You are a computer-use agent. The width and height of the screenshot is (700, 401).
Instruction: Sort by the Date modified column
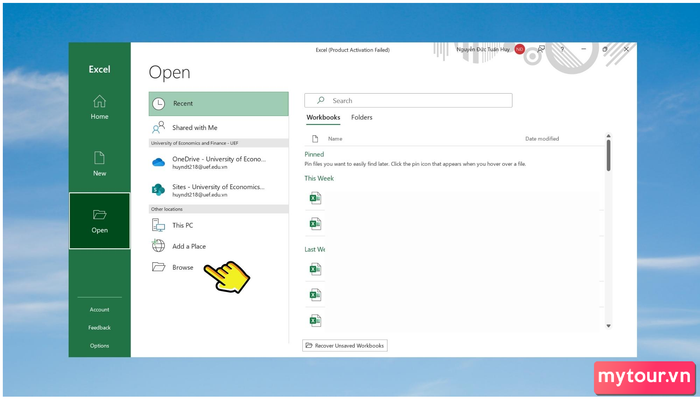point(542,139)
